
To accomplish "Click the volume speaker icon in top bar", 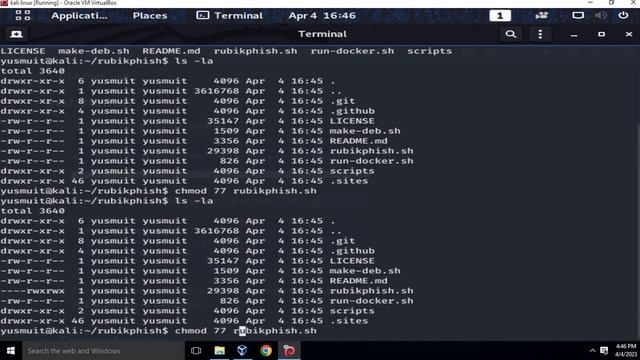I will 600,16.
